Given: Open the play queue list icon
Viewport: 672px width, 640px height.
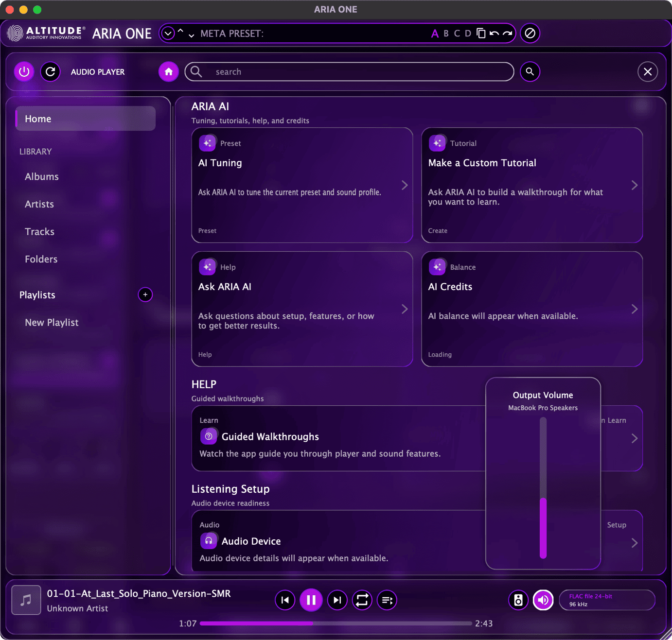Looking at the screenshot, I should pos(387,600).
